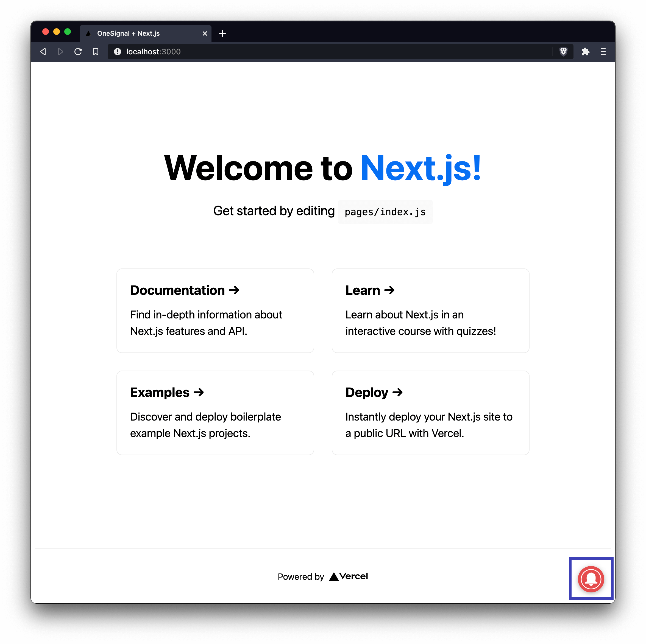Open the browser hamburger menu
Viewport: 646px width, 644px height.
pos(603,51)
